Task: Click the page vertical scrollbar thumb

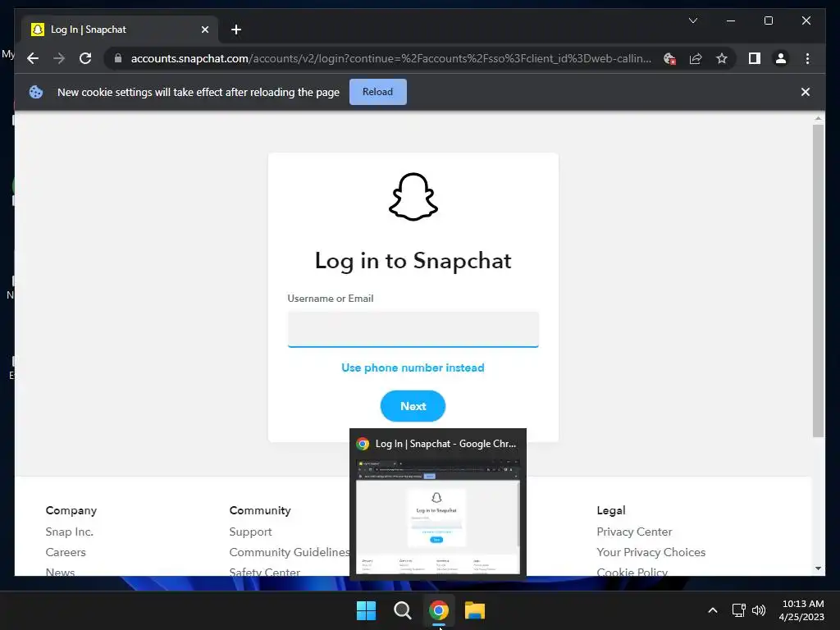Action: (818, 281)
